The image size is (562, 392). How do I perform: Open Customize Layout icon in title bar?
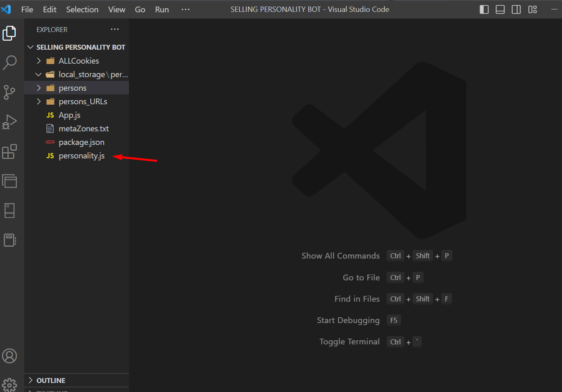pyautogui.click(x=532, y=9)
